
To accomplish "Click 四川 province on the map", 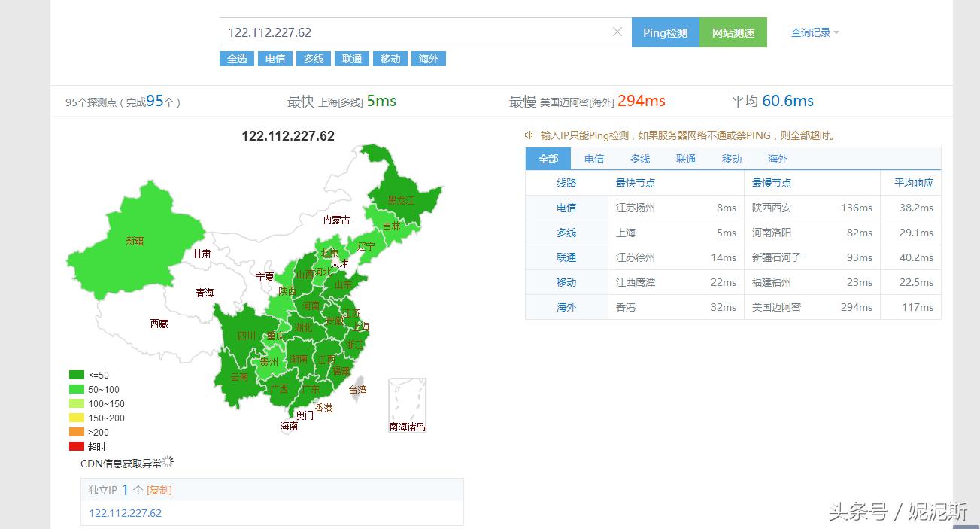I will click(248, 336).
